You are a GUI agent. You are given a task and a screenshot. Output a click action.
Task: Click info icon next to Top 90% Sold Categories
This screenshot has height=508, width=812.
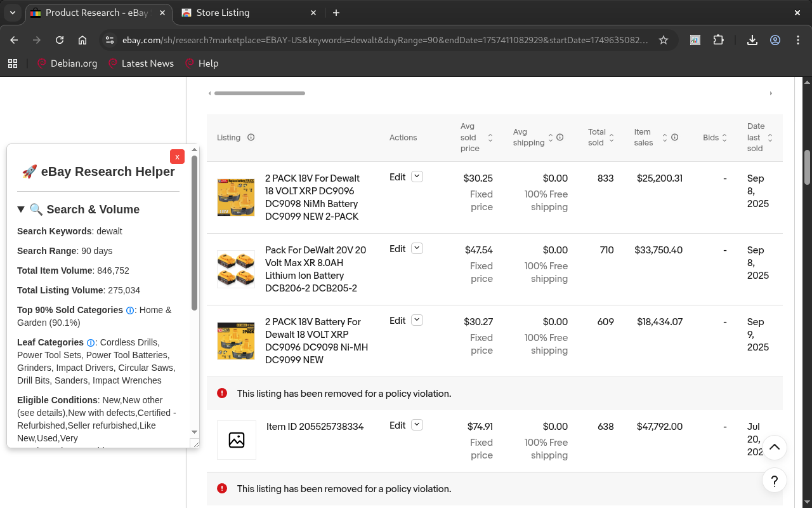[x=130, y=311]
